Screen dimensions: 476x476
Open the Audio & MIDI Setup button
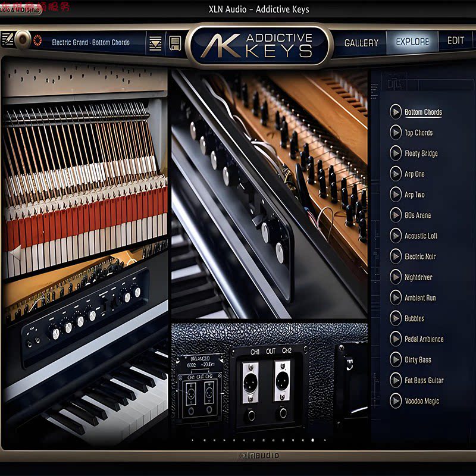(21, 10)
